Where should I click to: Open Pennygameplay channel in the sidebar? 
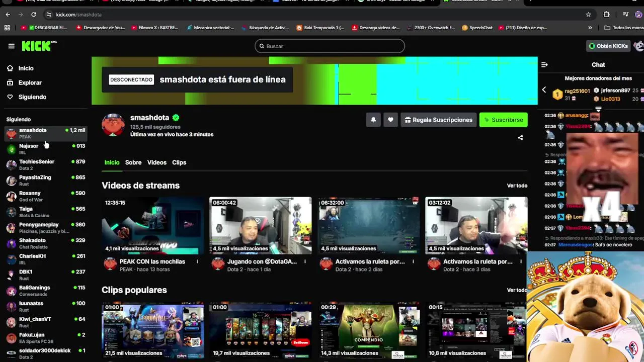[45, 228]
